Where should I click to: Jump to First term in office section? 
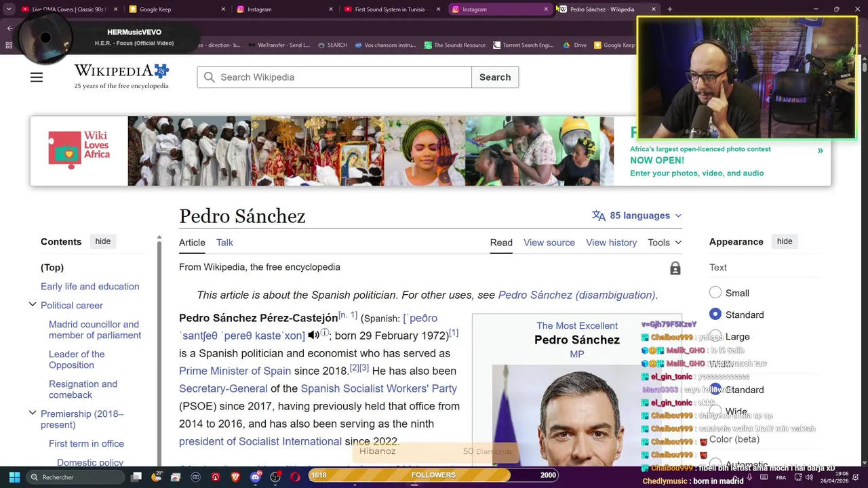point(86,443)
